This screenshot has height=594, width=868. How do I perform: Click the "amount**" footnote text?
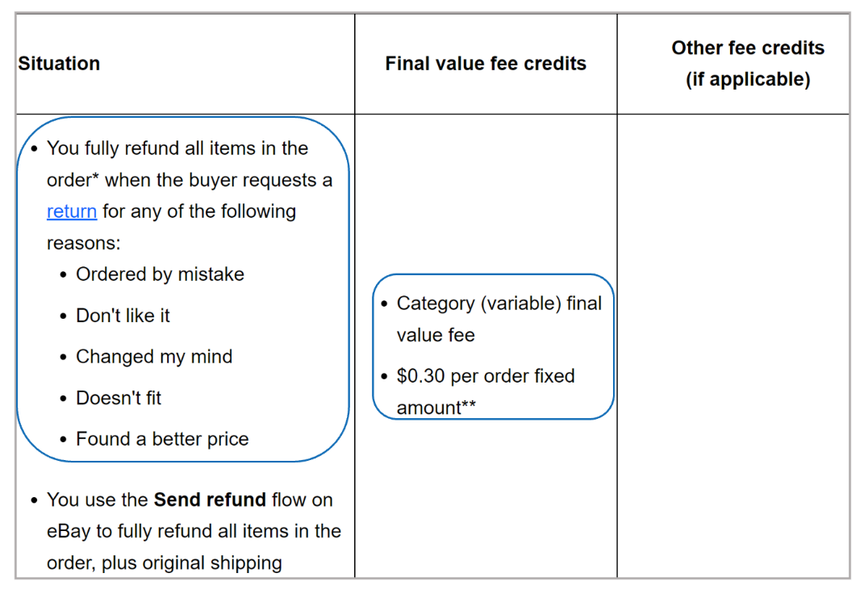pos(436,408)
